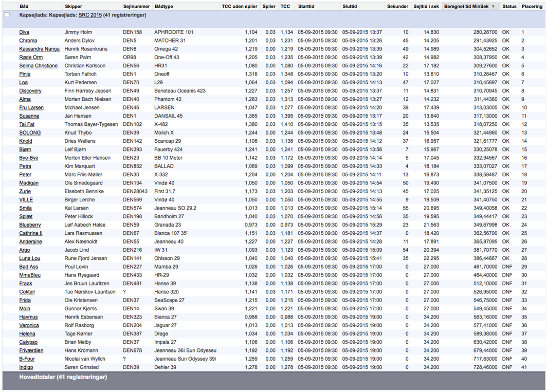
Task: Open the Selma Christiane boat link
Action: (39, 66)
